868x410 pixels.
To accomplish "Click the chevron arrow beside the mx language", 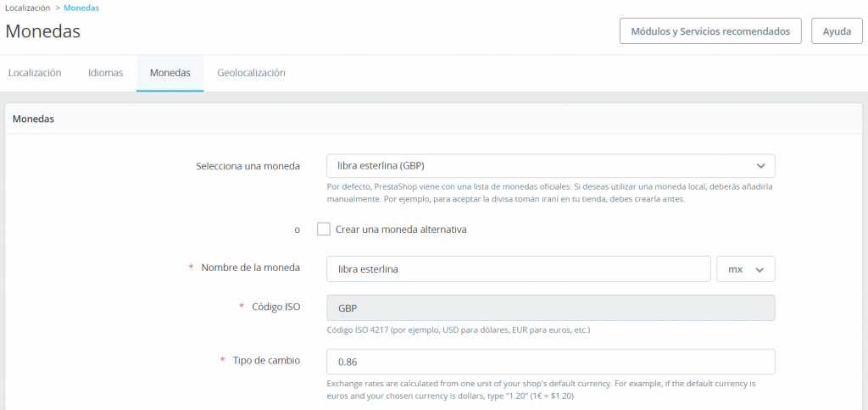I will tap(760, 269).
